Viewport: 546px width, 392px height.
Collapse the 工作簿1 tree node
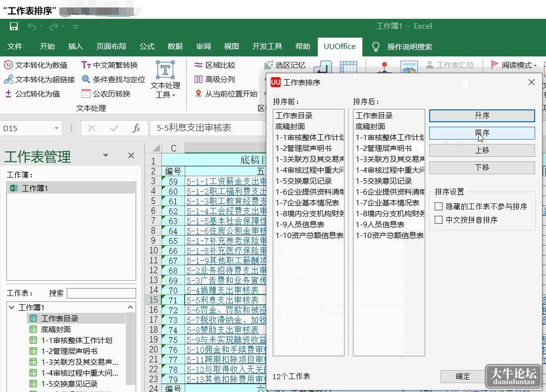pyautogui.click(x=12, y=307)
